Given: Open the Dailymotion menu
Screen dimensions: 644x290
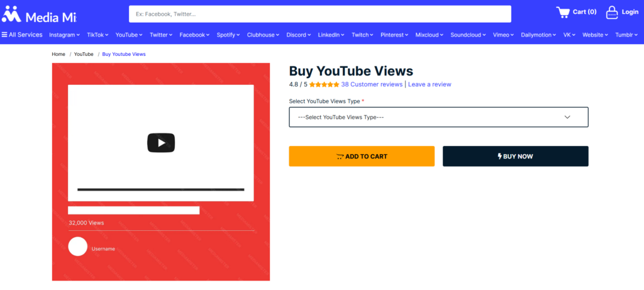Looking at the screenshot, I should (539, 35).
